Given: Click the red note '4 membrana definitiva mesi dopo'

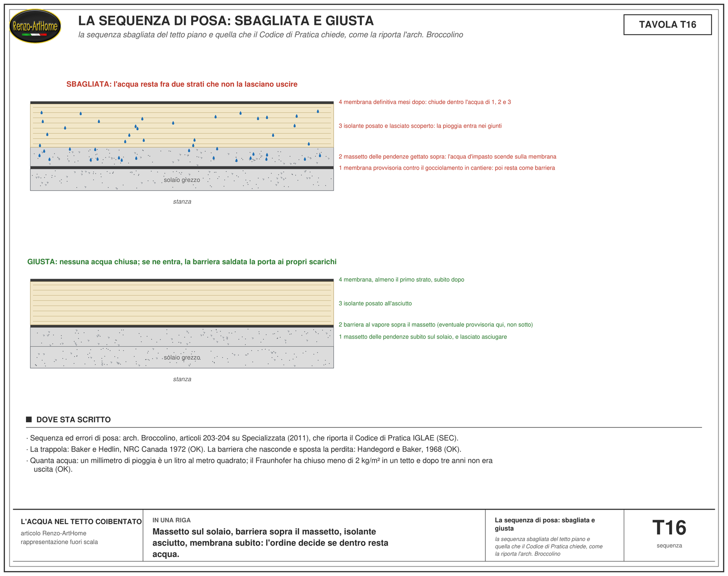Looking at the screenshot, I should (x=425, y=102).
